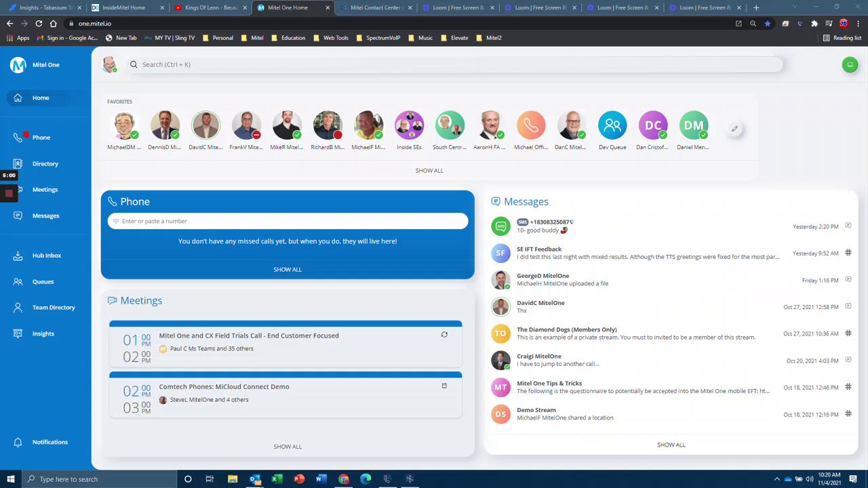Open the Mitel bookmarks folder
The width and height of the screenshot is (868, 488).
[x=251, y=38]
